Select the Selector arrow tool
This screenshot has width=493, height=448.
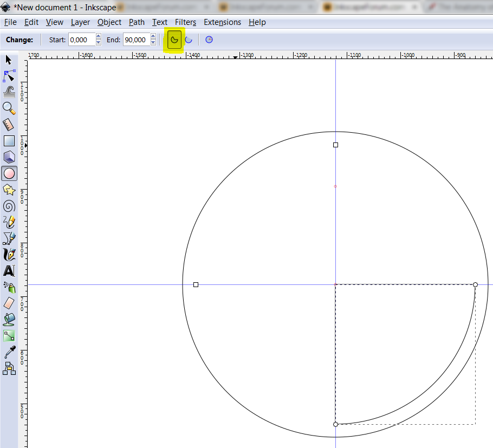9,60
